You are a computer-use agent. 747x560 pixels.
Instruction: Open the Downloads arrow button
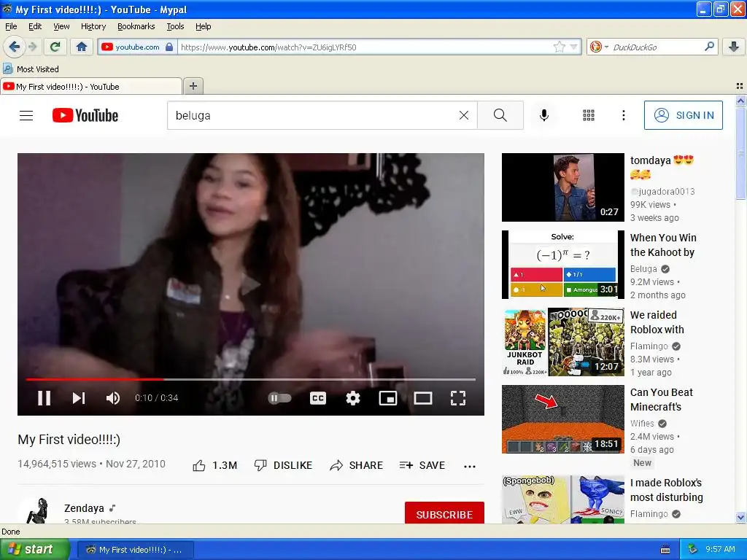pos(734,47)
